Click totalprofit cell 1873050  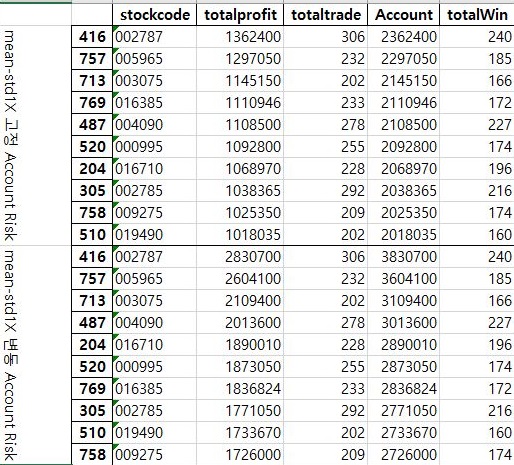click(240, 367)
